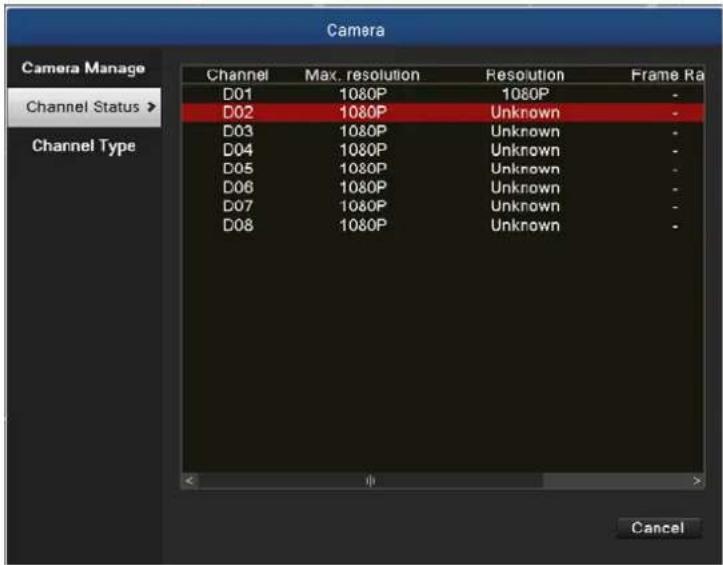Click the frame rate dash in D08 row
This screenshot has width=723, height=565.
click(x=675, y=227)
